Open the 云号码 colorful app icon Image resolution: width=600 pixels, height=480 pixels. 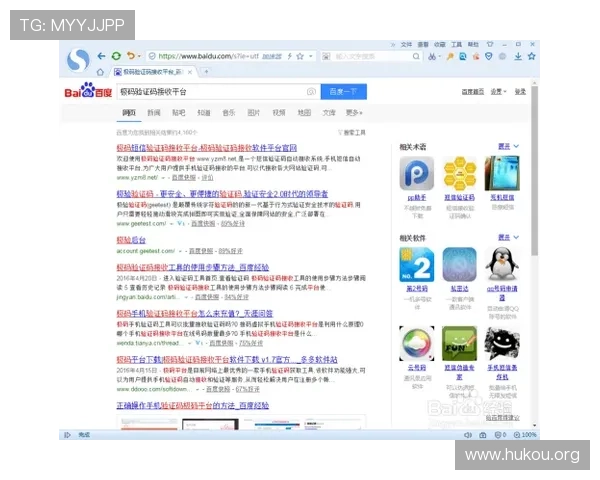pyautogui.click(x=415, y=343)
